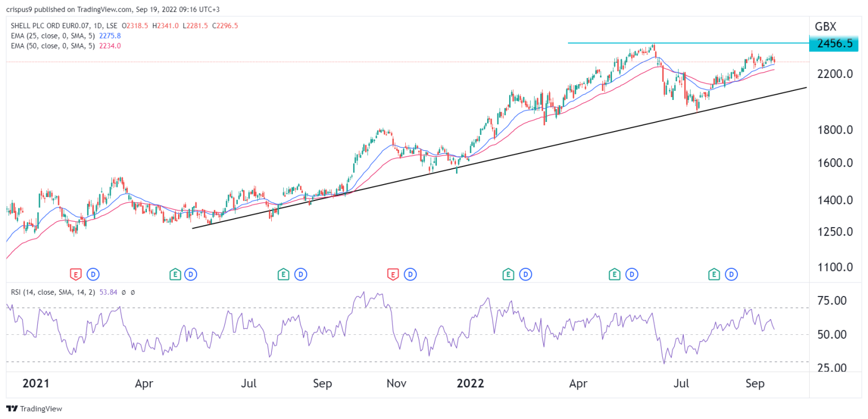
Task: Click the red earnings badge near November 2021
Action: click(392, 274)
